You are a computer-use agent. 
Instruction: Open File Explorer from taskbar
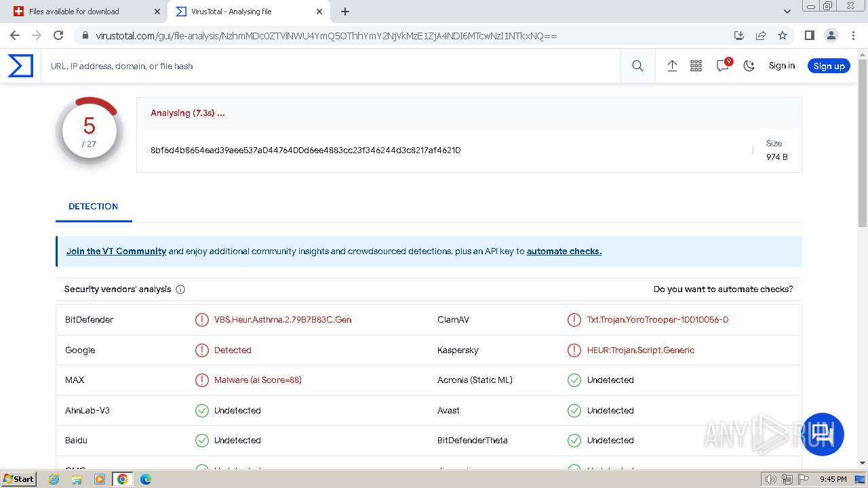[77, 479]
